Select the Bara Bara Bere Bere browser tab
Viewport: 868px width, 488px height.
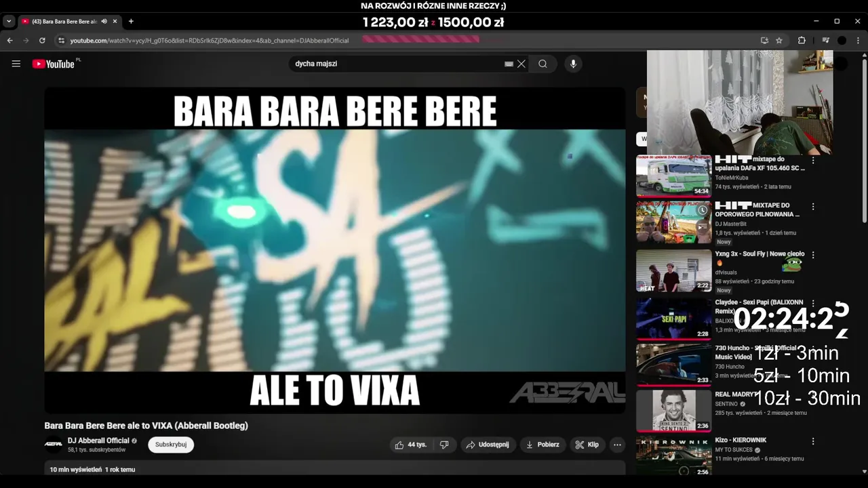coord(64,22)
